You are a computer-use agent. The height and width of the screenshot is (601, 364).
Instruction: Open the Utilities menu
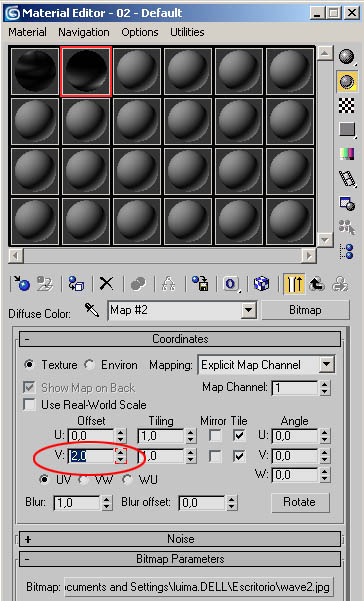(x=187, y=32)
